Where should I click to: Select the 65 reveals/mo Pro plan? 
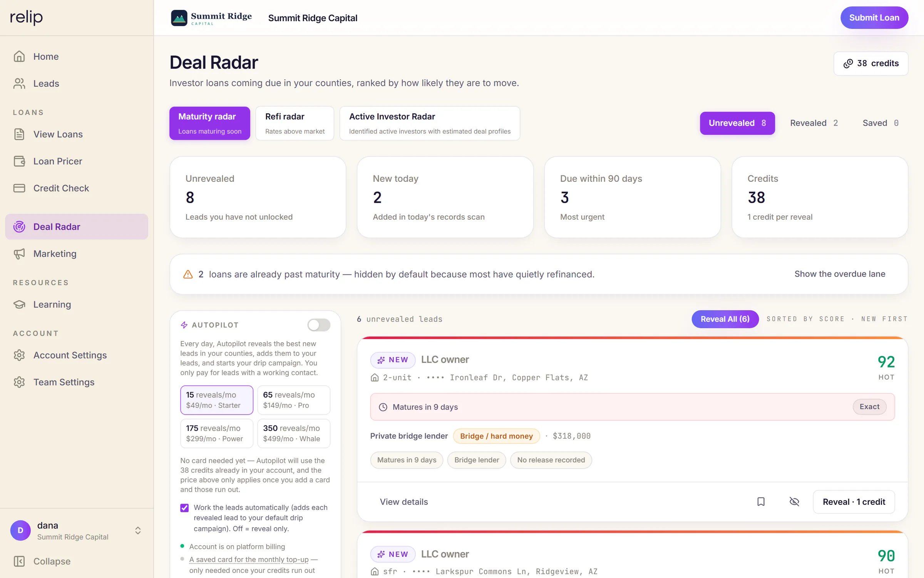point(294,400)
